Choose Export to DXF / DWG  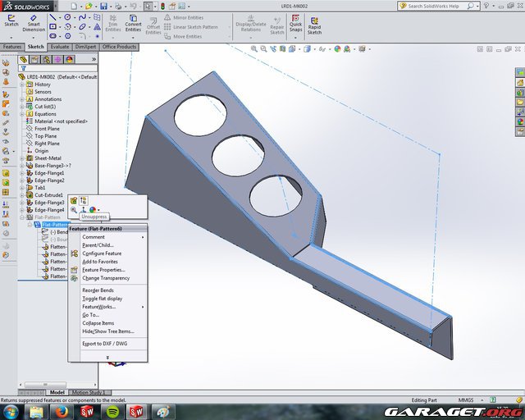tap(105, 344)
